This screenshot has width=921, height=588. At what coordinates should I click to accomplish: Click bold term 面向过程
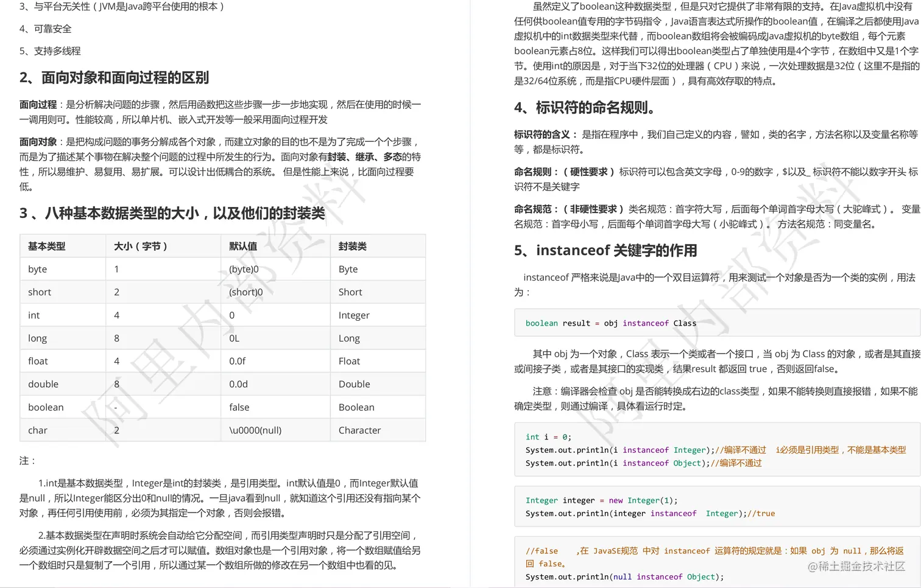38,104
